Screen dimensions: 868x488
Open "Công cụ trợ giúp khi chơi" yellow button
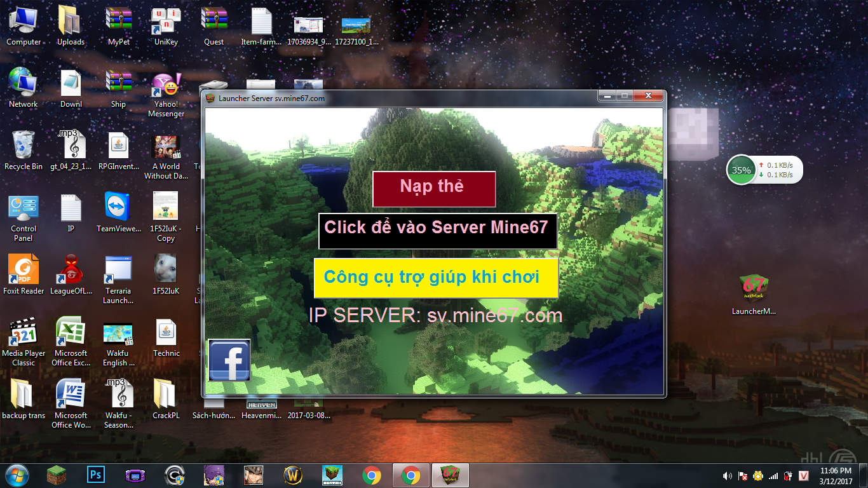coord(436,278)
